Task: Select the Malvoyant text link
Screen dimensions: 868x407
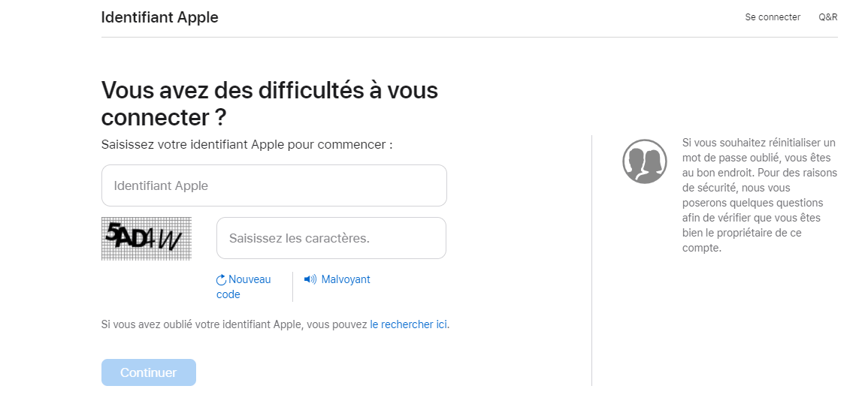Action: (x=346, y=279)
